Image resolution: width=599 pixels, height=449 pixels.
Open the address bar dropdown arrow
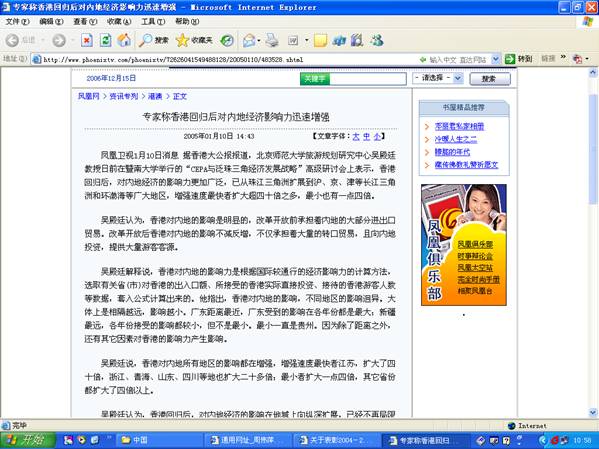click(x=495, y=59)
